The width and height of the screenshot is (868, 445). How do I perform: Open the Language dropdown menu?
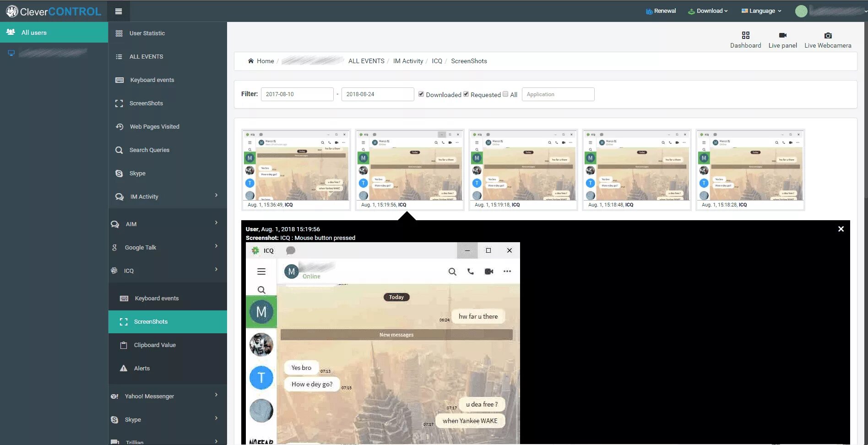(761, 11)
